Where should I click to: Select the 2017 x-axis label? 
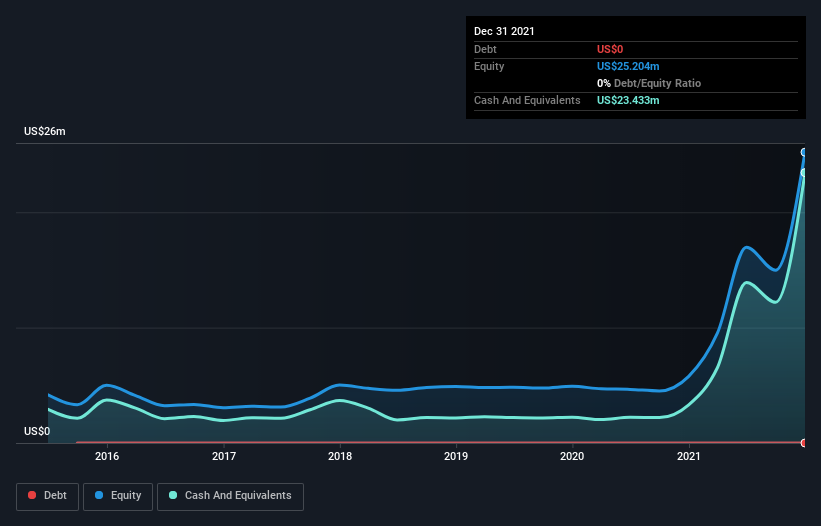click(224, 457)
